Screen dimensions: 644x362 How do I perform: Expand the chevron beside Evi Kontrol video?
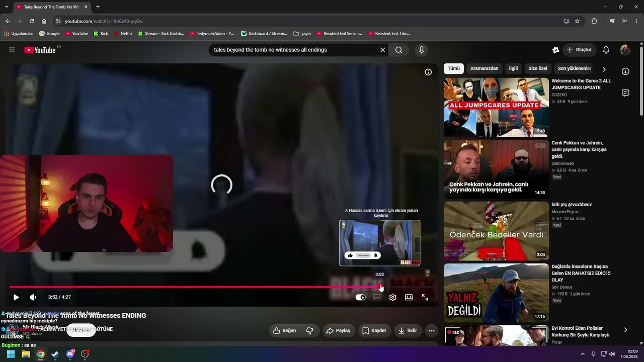[x=625, y=330]
